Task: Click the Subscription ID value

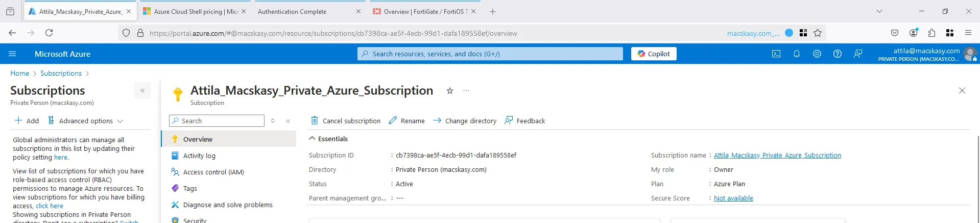Action: click(x=456, y=155)
